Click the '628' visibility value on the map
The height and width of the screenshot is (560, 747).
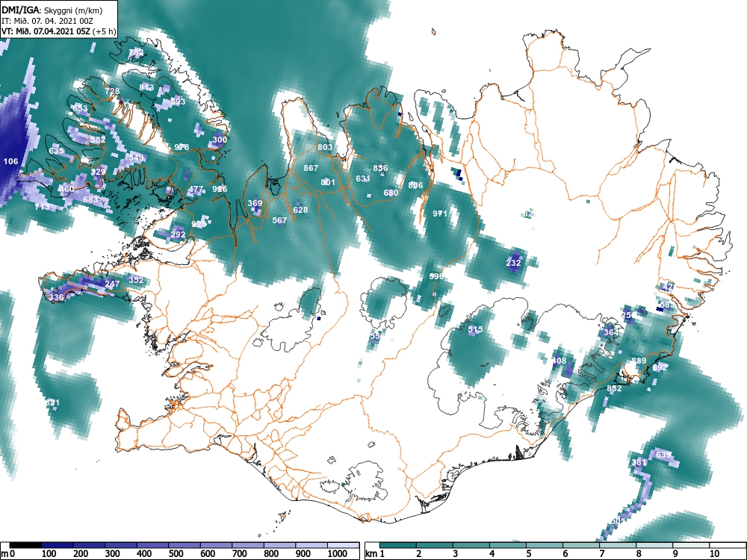(x=300, y=210)
